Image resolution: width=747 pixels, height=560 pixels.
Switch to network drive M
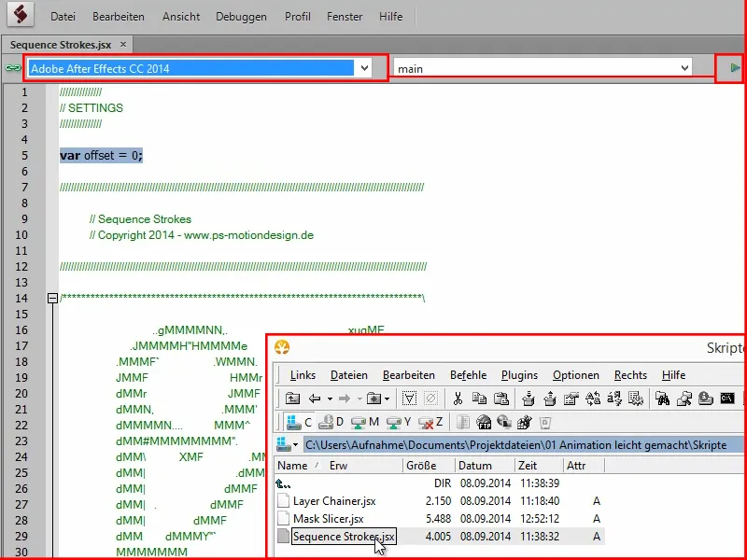[364, 422]
